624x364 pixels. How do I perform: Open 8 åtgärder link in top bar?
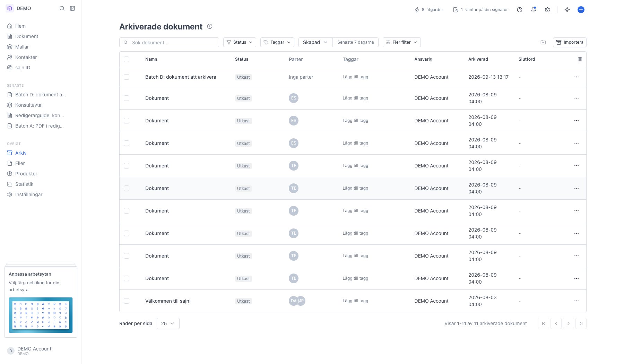pyautogui.click(x=429, y=10)
